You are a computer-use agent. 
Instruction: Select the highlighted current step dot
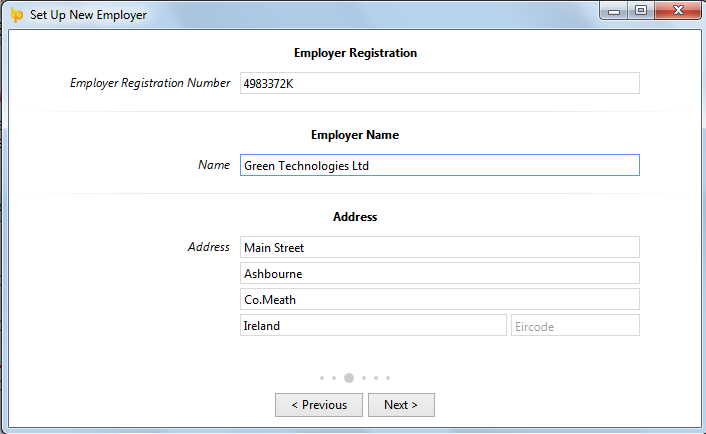click(349, 378)
